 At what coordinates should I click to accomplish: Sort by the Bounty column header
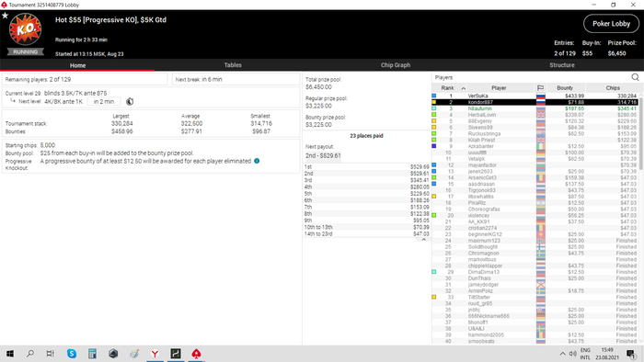(565, 87)
